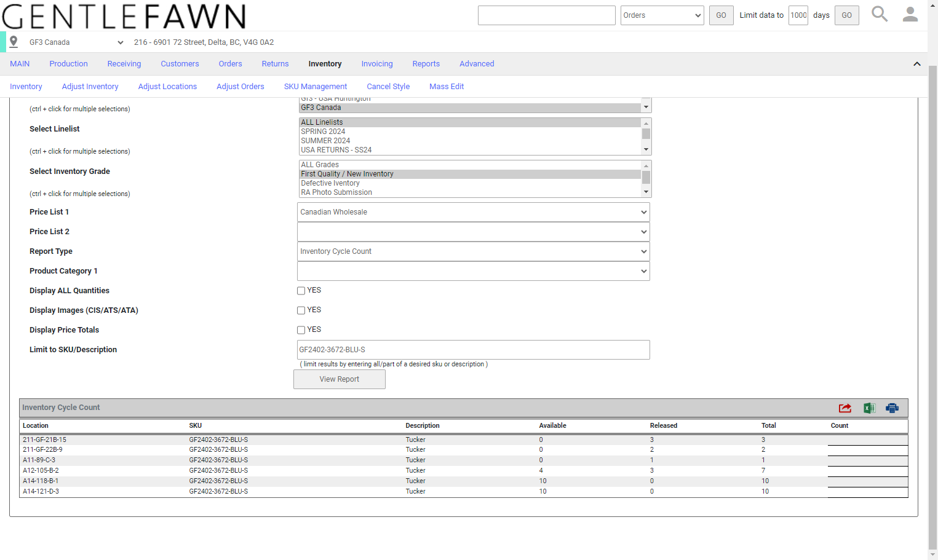
Task: Click the Gentle Fawn logo
Action: click(x=124, y=16)
